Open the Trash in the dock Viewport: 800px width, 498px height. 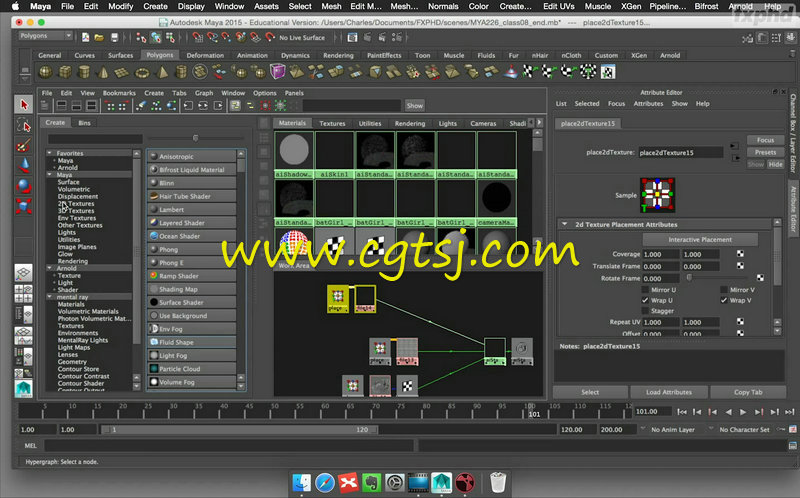coord(498,482)
